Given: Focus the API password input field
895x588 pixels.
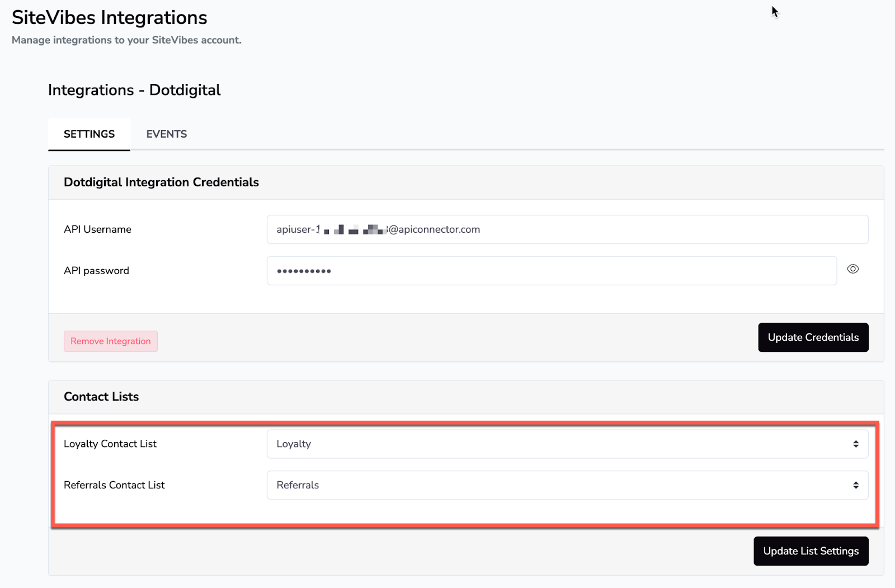Looking at the screenshot, I should 552,271.
